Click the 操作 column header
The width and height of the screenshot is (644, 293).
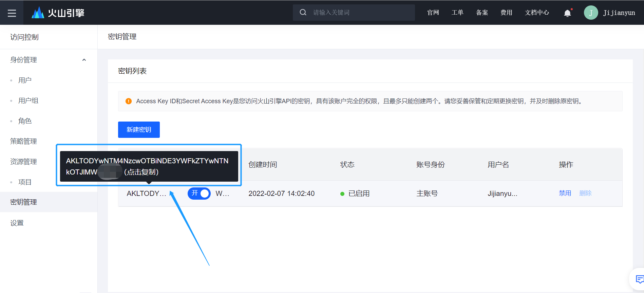point(566,165)
